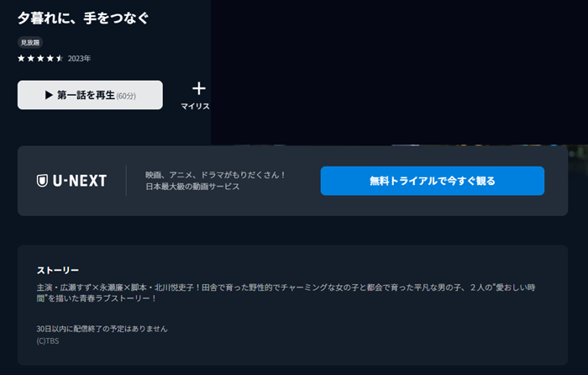Add title to My List via plus icon
The height and width of the screenshot is (375, 588).
198,88
